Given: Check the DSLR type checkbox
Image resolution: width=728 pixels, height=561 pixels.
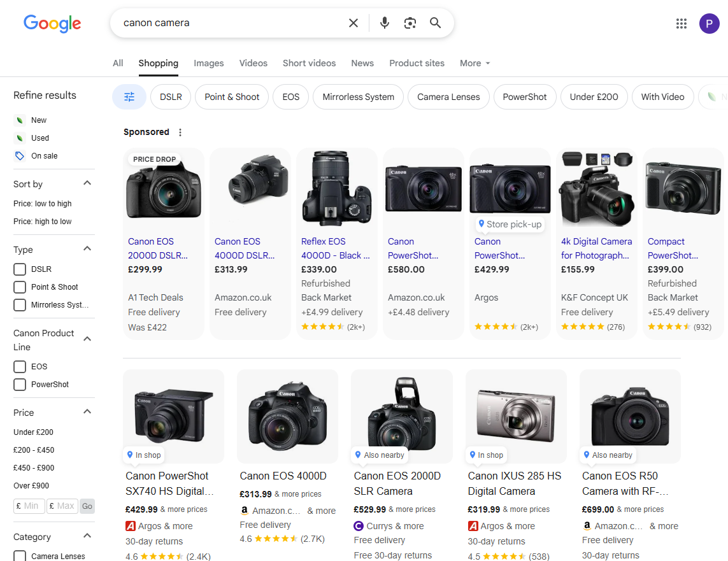Looking at the screenshot, I should [20, 269].
